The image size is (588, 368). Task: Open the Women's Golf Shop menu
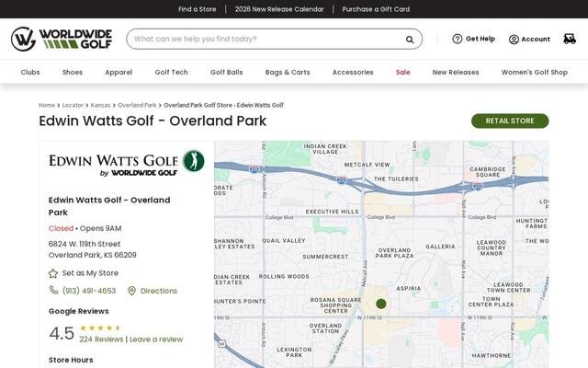(x=535, y=72)
